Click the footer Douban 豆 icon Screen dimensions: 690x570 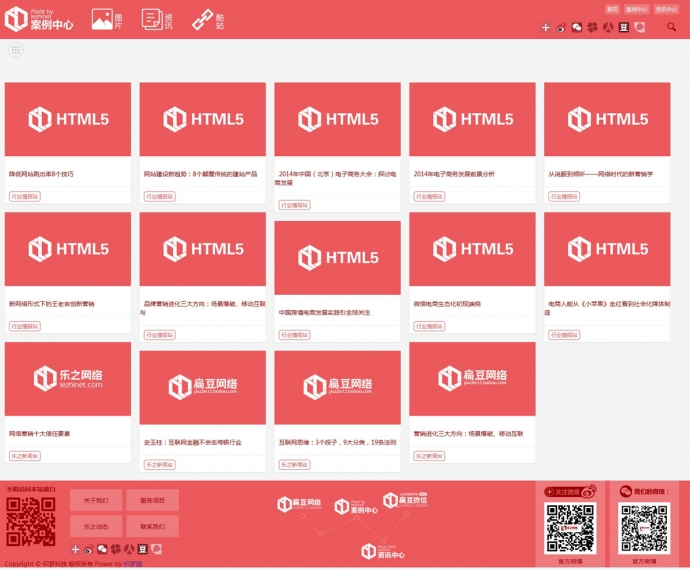point(143,549)
